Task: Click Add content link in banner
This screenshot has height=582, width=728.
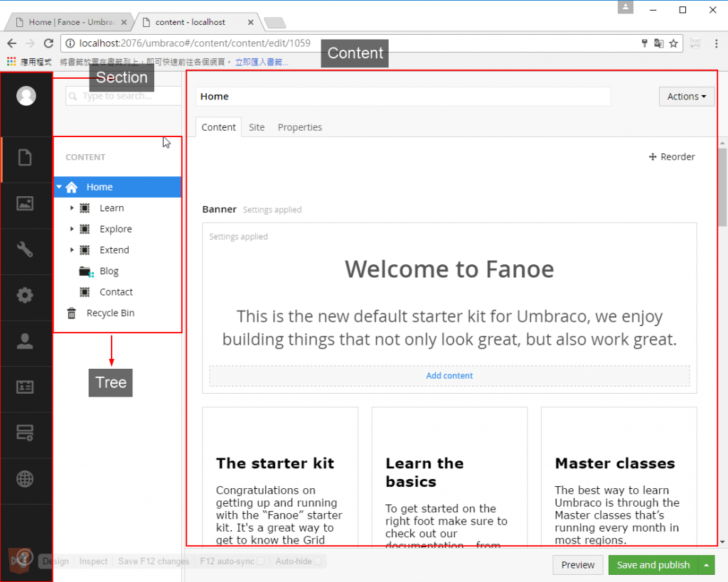Action: 449,375
